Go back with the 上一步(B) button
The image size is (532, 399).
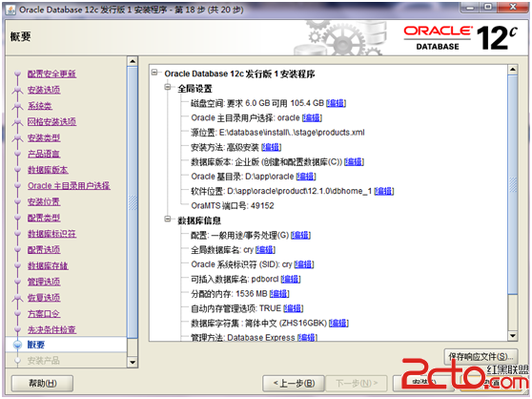point(294,384)
